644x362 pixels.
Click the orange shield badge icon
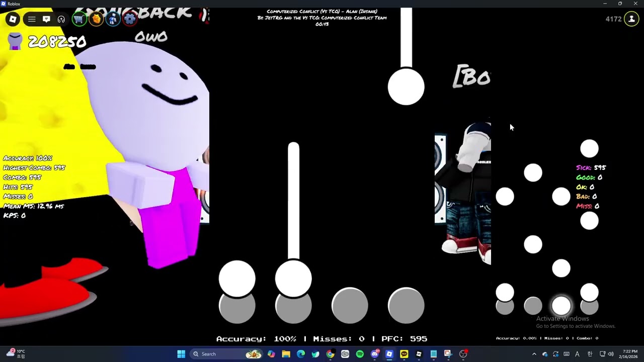96,20
